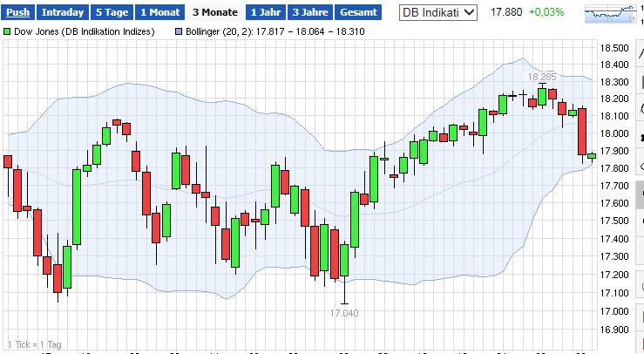
Task: Click the Dow Jones (DB Indikation Indizes) legend label
Action: (85, 31)
